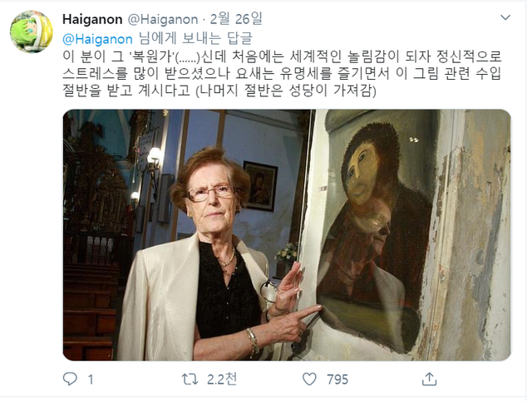Viewport: 532px width, 401px height.
Task: Click the 2.2천 retweet count
Action: click(222, 379)
